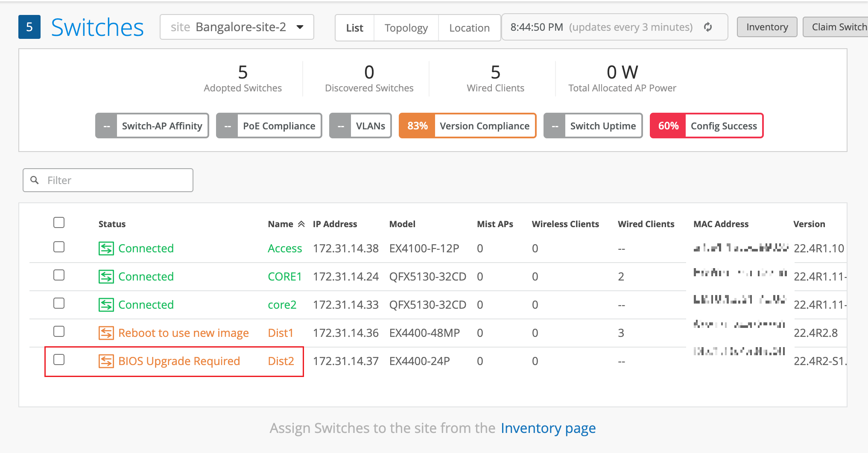Select the Dist2 switch checkbox

(x=59, y=360)
